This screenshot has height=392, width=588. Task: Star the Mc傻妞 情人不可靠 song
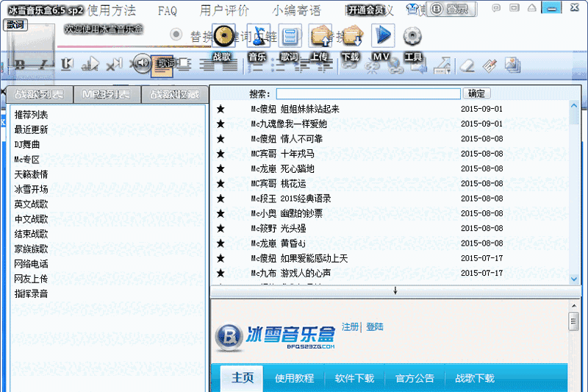pos(220,139)
